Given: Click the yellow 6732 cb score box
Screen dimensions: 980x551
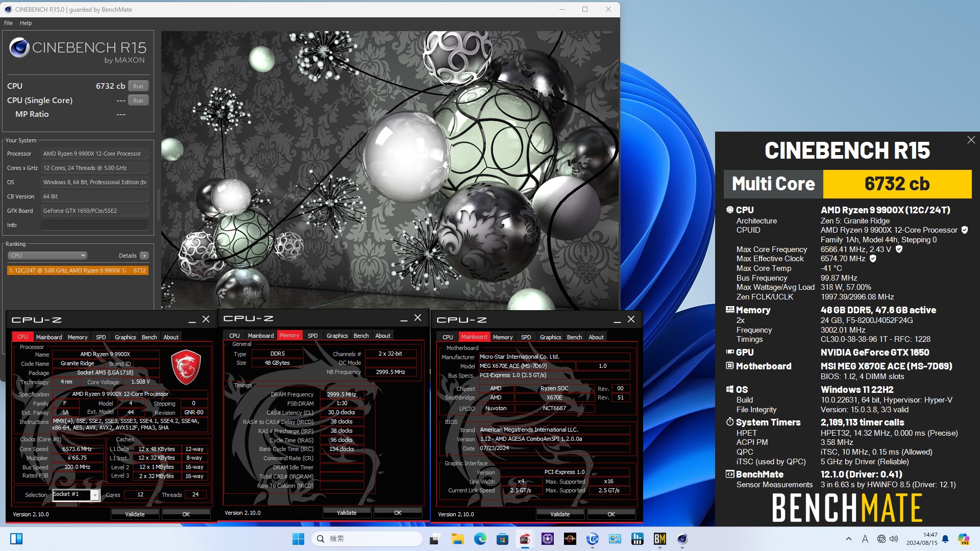Looking at the screenshot, I should coord(897,184).
